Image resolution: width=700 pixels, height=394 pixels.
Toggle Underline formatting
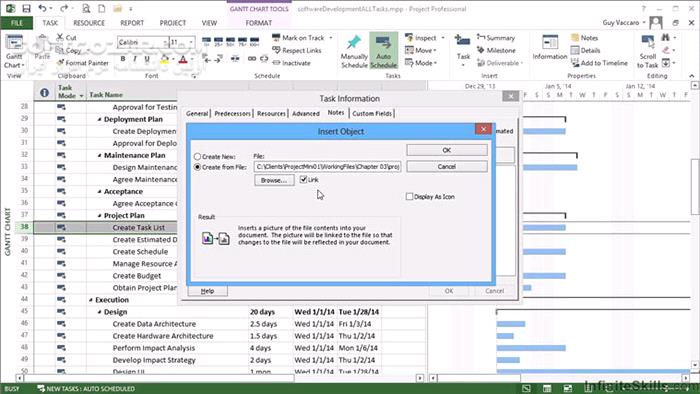147,59
